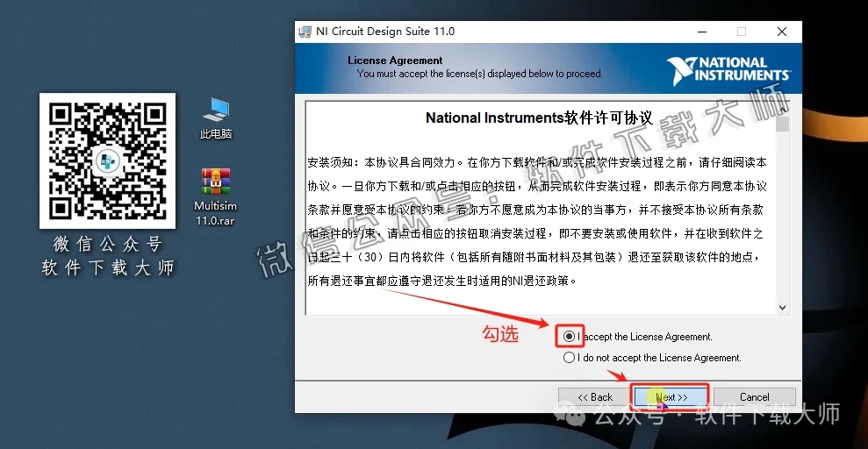Viewport: 868px width, 449px height.
Task: Click 'You must accept the license(s)' text
Action: pyautogui.click(x=479, y=74)
